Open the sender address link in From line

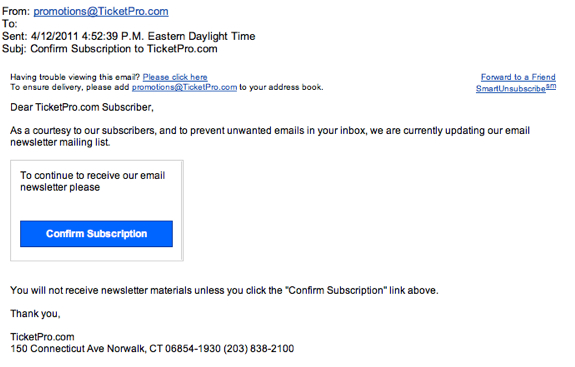101,11
